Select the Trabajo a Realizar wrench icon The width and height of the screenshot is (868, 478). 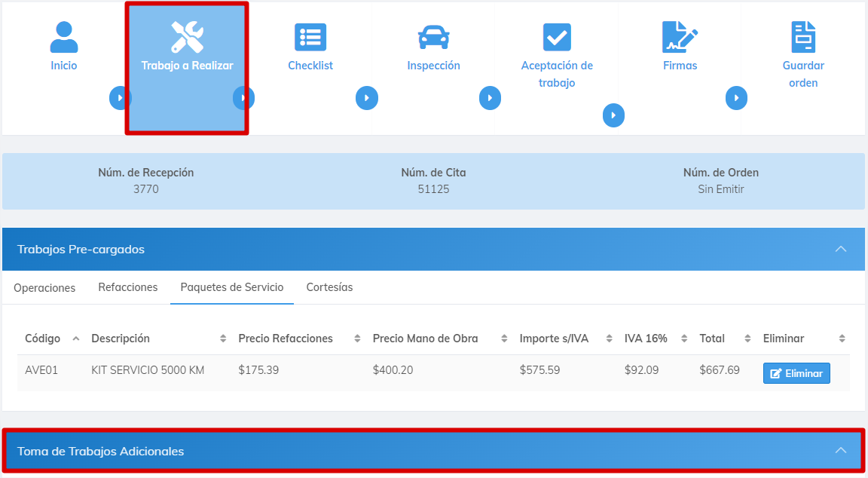pos(187,37)
